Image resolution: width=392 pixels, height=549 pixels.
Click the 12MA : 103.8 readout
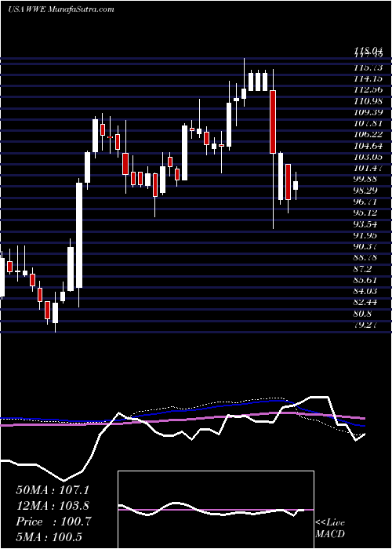coord(53,506)
